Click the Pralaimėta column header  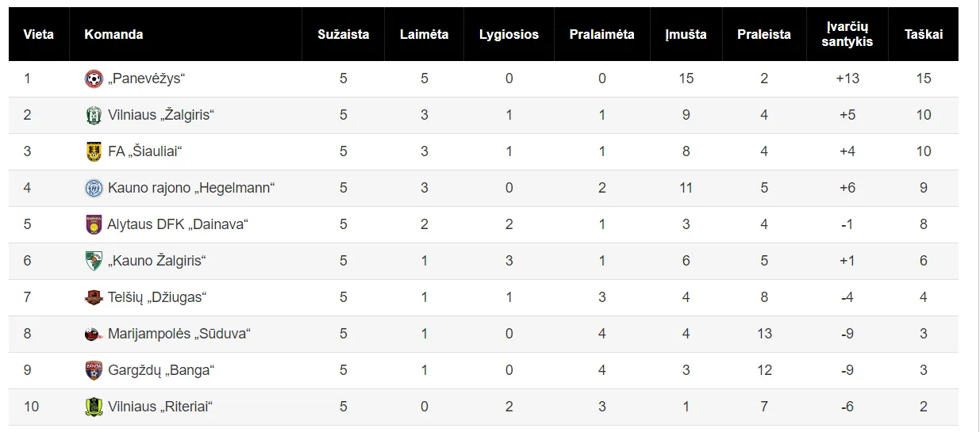click(x=601, y=34)
